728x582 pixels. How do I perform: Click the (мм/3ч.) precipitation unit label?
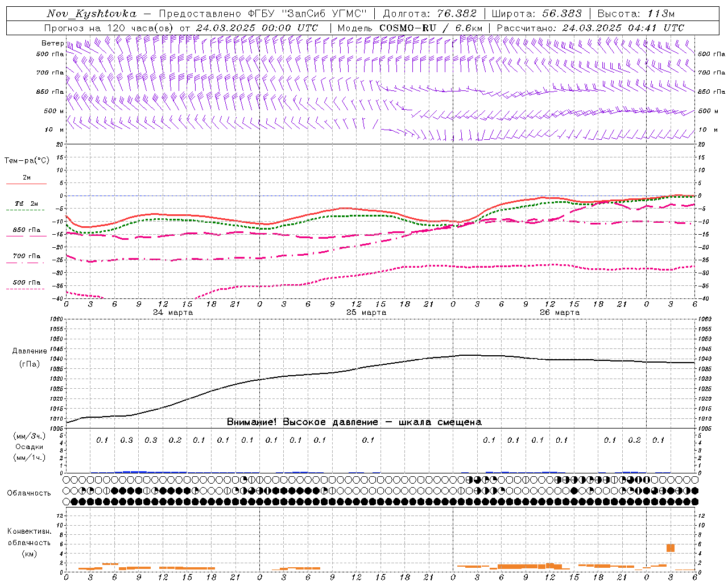(x=30, y=436)
